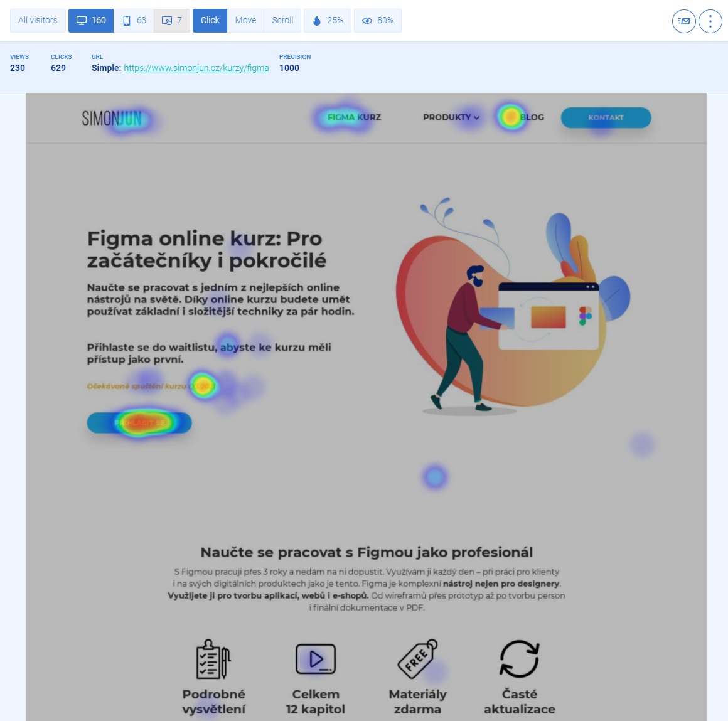The height and width of the screenshot is (721, 728).
Task: Click the Celkem 12 kapitol video icon
Action: (316, 659)
